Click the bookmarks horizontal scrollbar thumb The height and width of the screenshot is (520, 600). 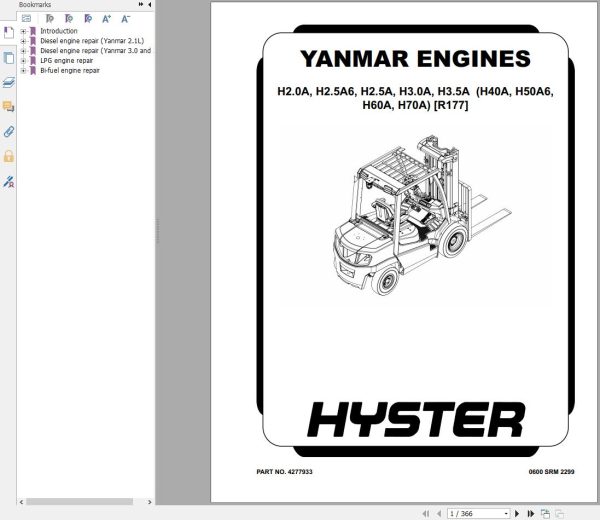[x=79, y=502]
